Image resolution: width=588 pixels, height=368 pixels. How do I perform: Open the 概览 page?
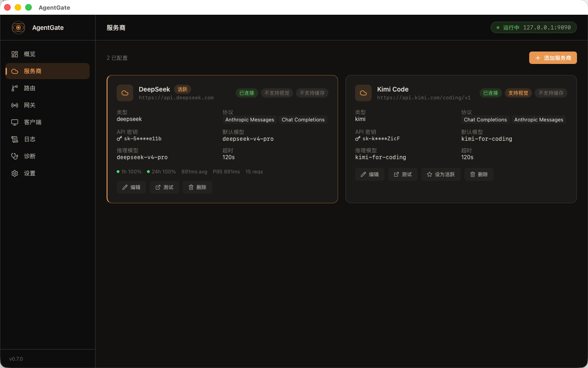tap(47, 54)
